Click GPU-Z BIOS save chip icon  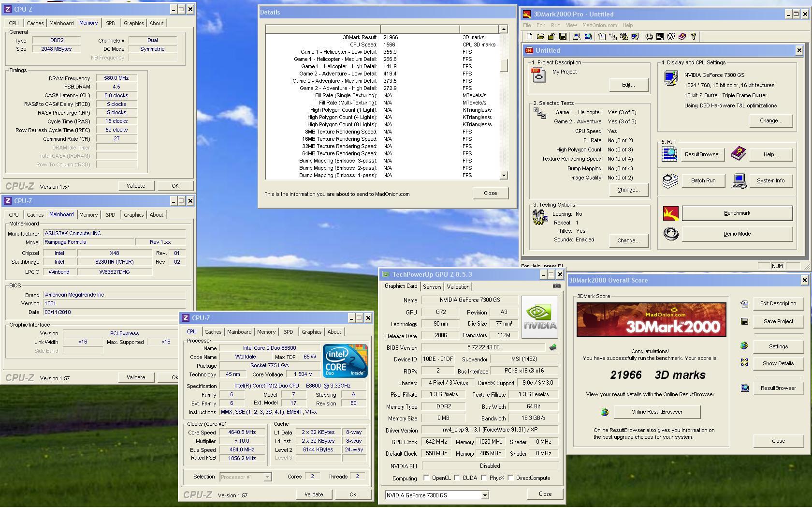pos(553,347)
